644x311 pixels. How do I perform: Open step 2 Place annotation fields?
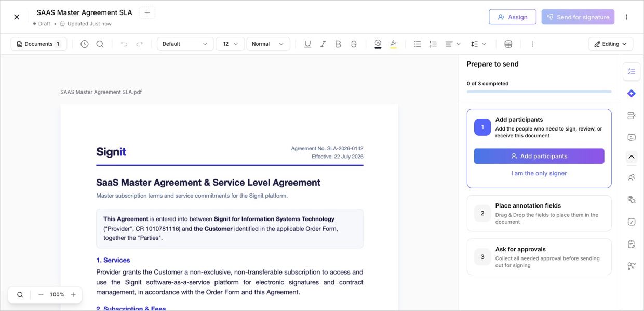(x=539, y=213)
